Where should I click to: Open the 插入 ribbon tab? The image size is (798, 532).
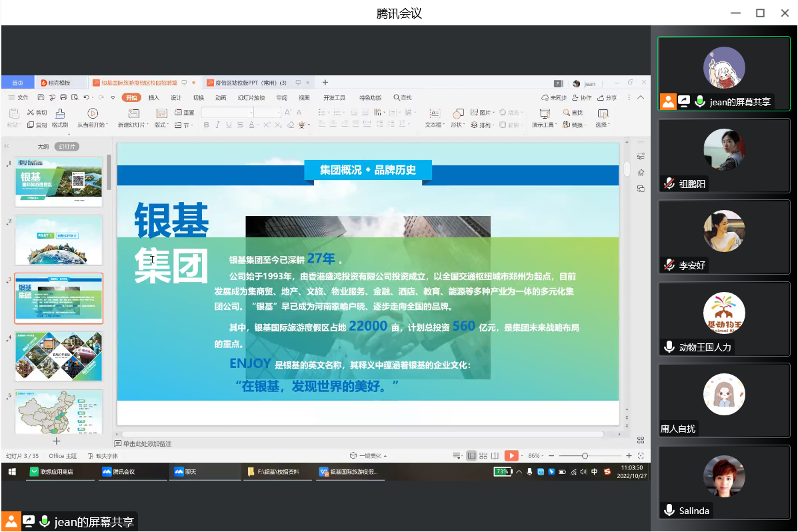[154, 97]
